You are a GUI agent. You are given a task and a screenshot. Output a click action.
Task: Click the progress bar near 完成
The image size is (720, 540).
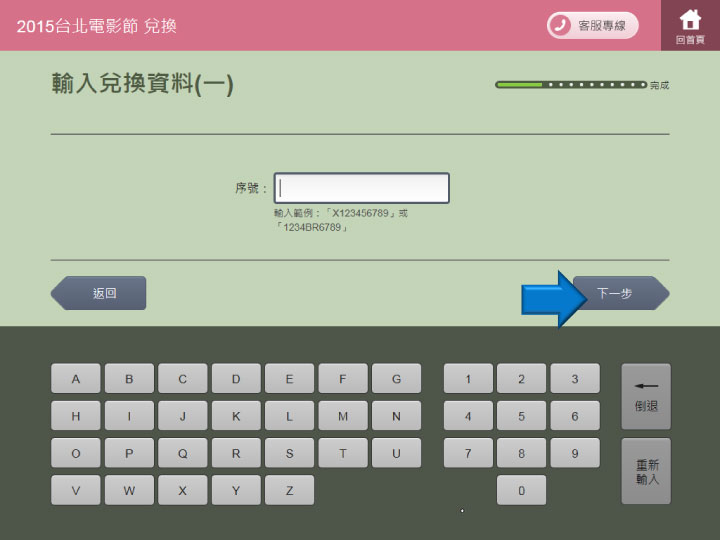(x=571, y=85)
